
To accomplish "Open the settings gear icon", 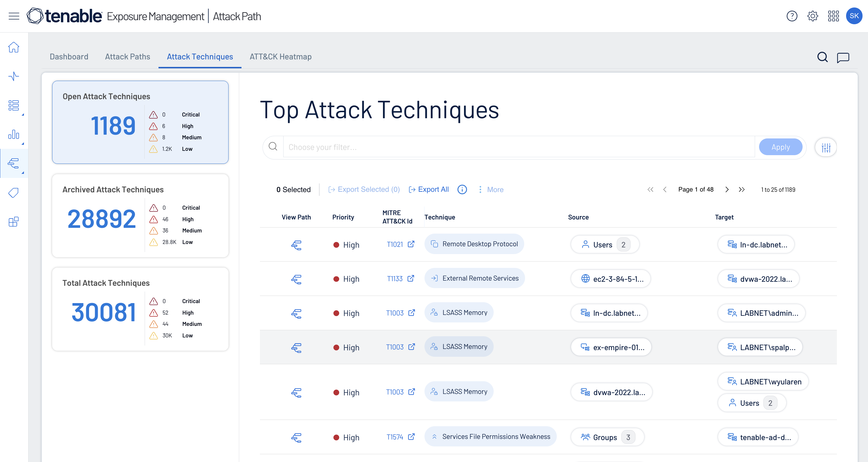I will (812, 16).
